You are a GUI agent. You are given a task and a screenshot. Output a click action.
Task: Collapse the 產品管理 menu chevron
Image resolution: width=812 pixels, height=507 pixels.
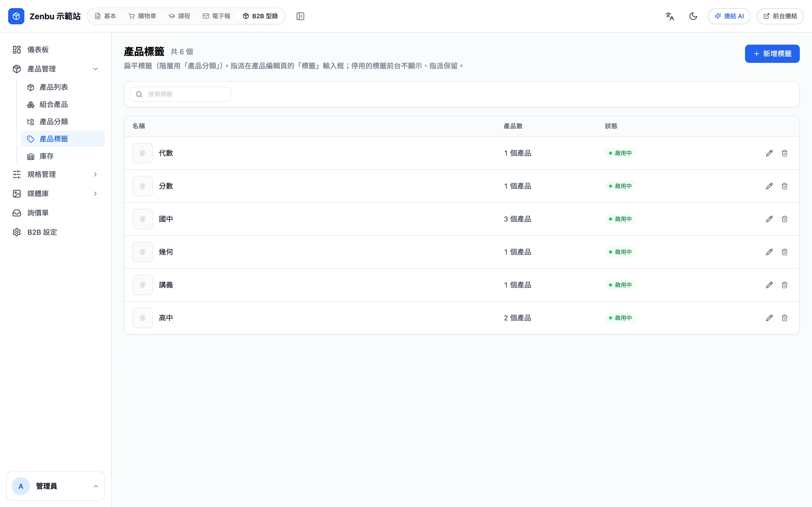(95, 69)
